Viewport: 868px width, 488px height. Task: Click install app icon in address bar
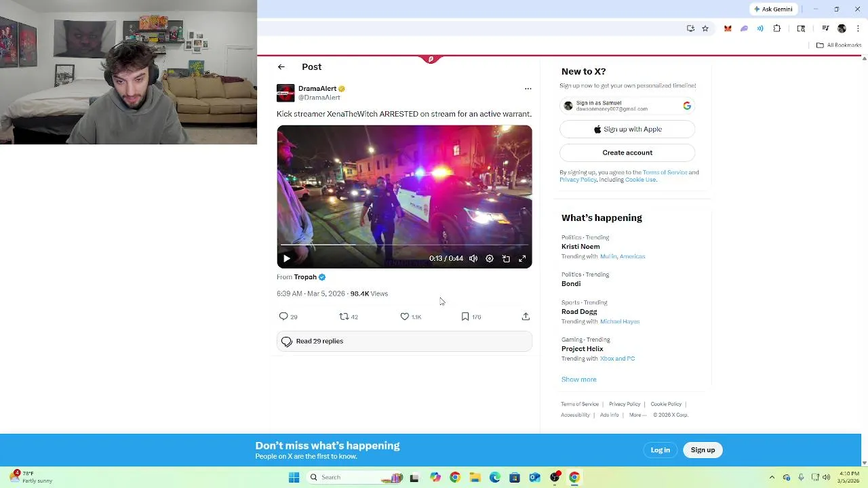(x=690, y=28)
